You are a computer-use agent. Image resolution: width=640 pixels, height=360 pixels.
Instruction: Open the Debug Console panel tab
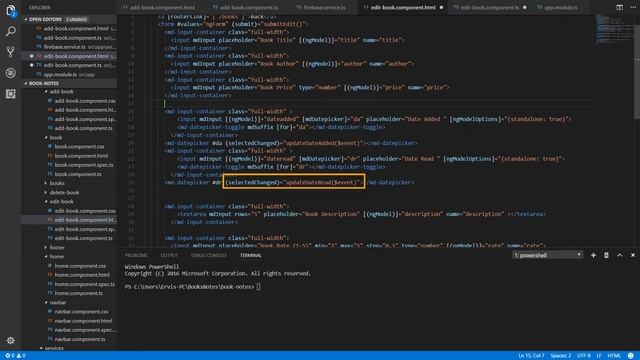pos(209,256)
